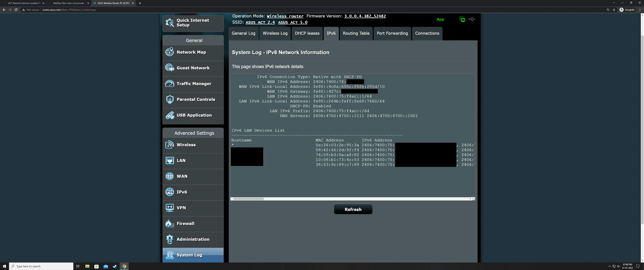644x270 pixels.
Task: Click the log horizontal scrollbar thumb
Action: [248, 199]
